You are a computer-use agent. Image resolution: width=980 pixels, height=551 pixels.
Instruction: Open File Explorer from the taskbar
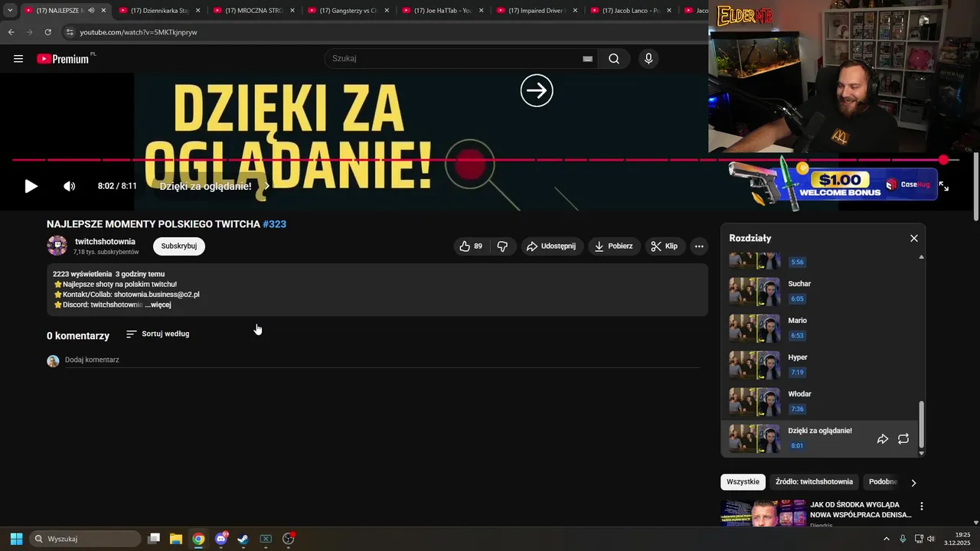pyautogui.click(x=176, y=539)
